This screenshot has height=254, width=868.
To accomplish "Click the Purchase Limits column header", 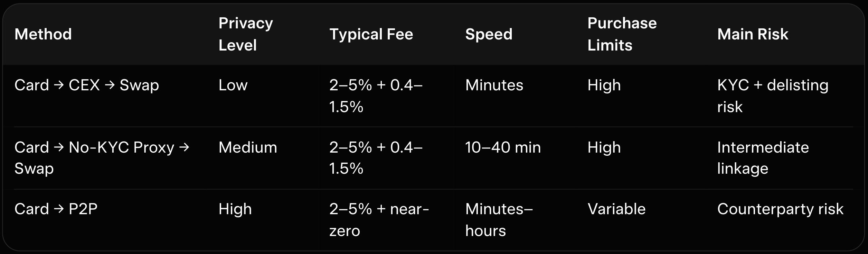I will pyautogui.click(x=622, y=34).
